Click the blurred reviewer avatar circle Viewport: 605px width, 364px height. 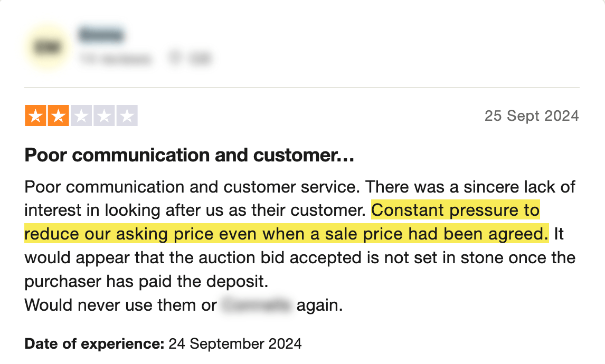point(46,48)
